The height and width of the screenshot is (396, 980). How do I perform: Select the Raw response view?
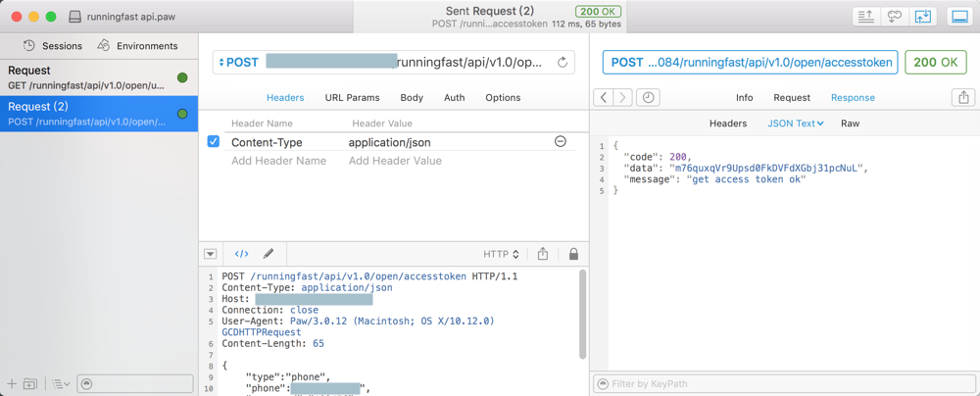(850, 124)
